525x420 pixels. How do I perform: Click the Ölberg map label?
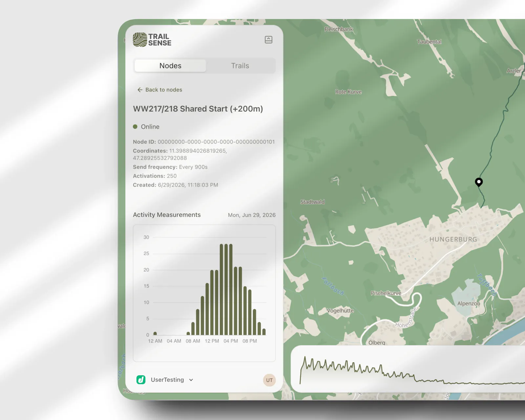[x=377, y=343]
